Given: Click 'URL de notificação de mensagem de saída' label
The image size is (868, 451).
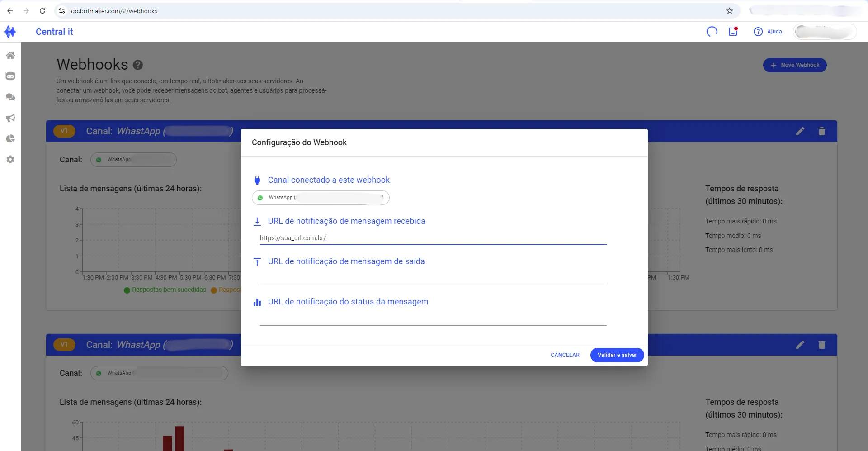Looking at the screenshot, I should point(346,261).
